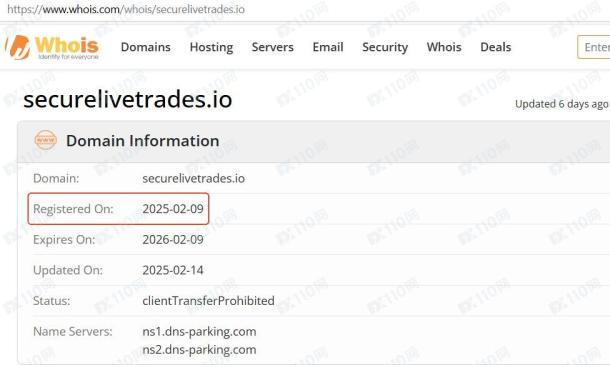View the Deals menu item
The width and height of the screenshot is (610, 365).
(496, 47)
